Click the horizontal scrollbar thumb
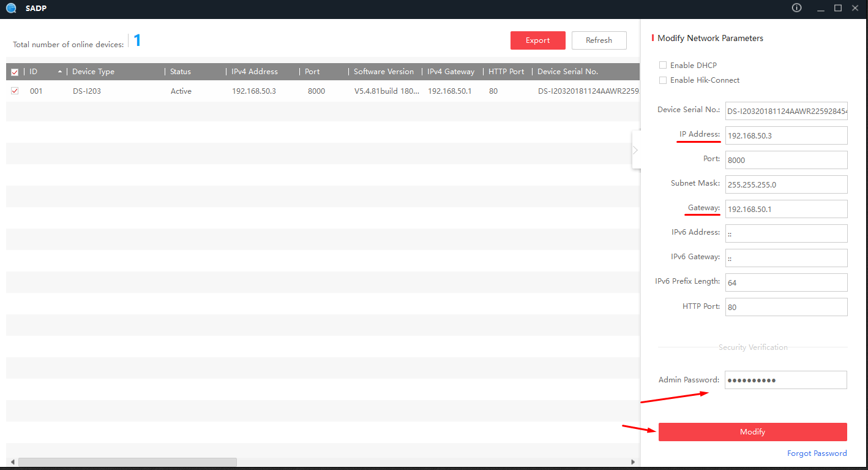The height and width of the screenshot is (470, 868). coord(127,462)
